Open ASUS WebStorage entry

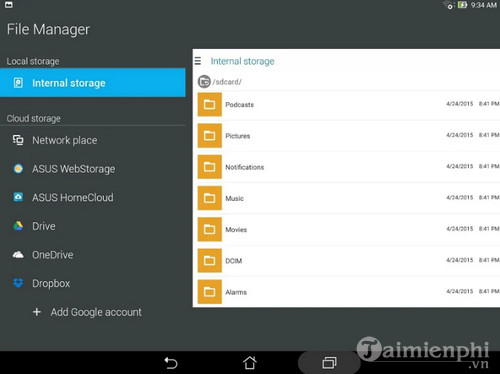coord(93,169)
